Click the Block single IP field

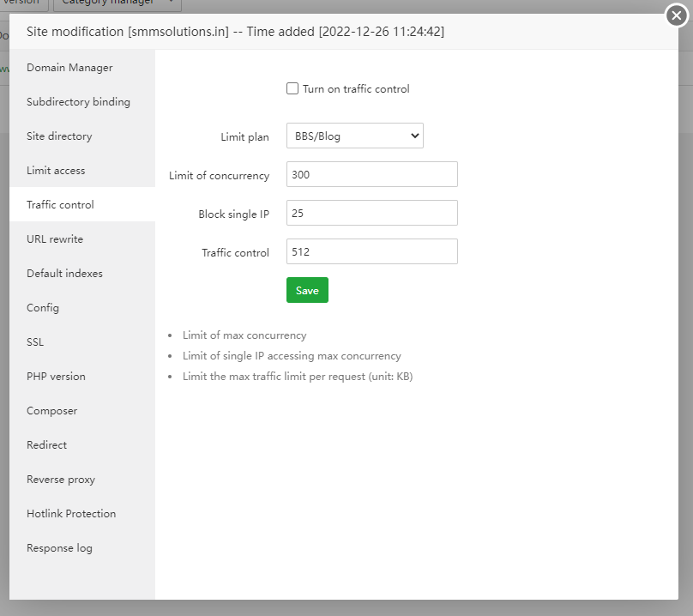pos(371,213)
